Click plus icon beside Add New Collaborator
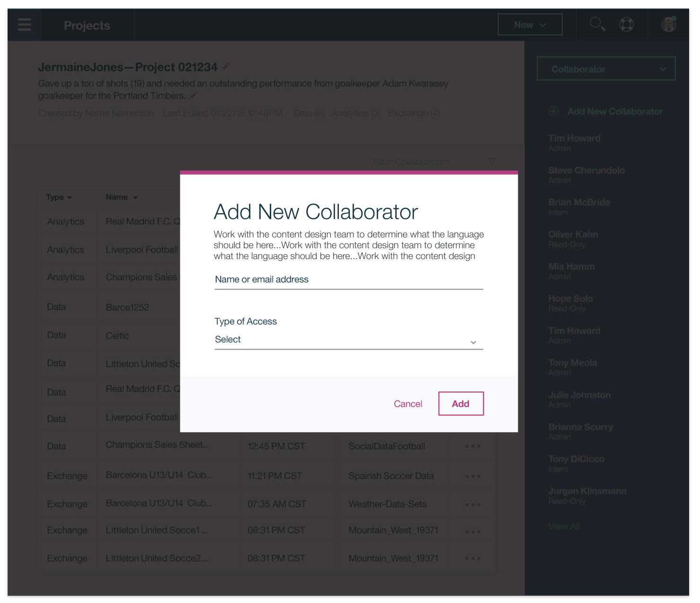Image resolution: width=700 pixels, height=603 pixels. coord(553,111)
